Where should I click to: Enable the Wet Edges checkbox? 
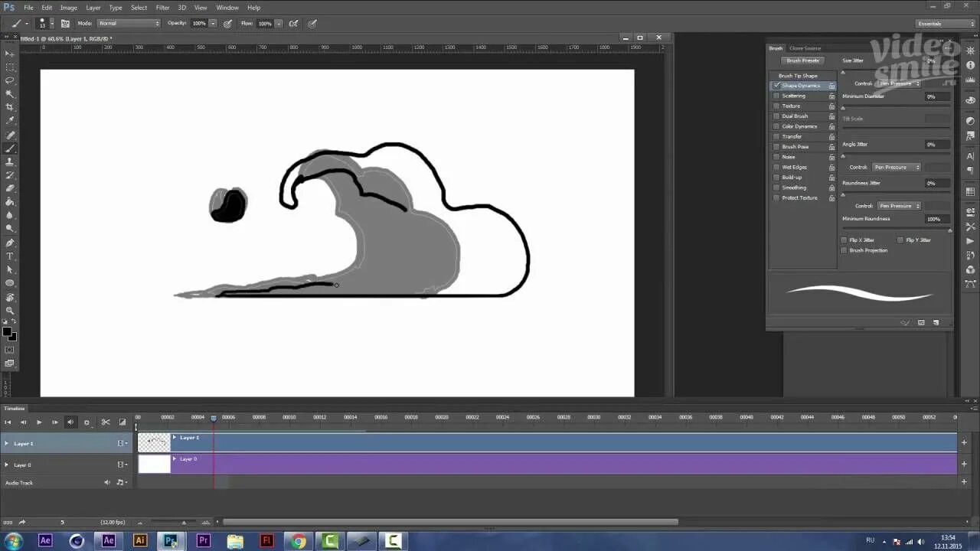click(776, 167)
